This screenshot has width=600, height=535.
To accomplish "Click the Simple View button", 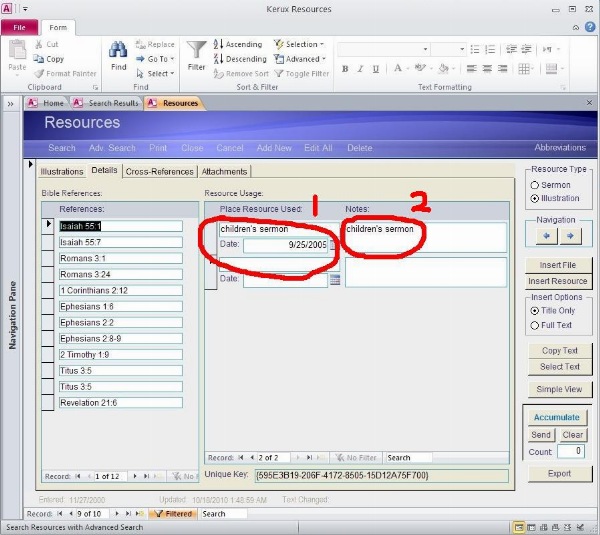I will 559,389.
